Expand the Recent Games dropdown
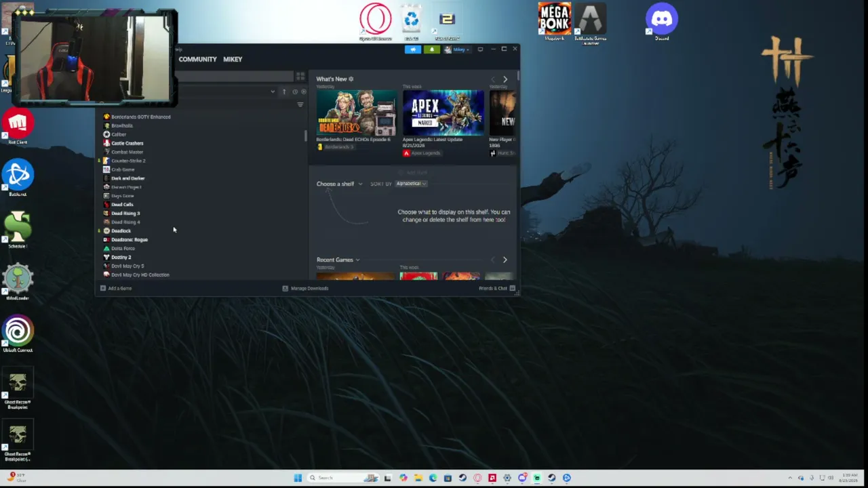Screen dimensions: 868x488 point(338,260)
